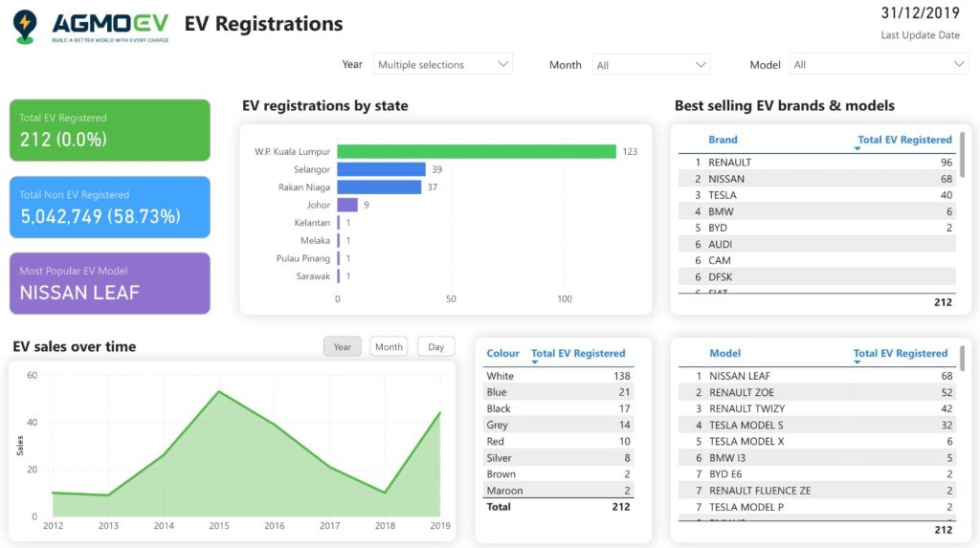The height and width of the screenshot is (548, 980).
Task: Click the Model column header
Action: [x=724, y=353]
